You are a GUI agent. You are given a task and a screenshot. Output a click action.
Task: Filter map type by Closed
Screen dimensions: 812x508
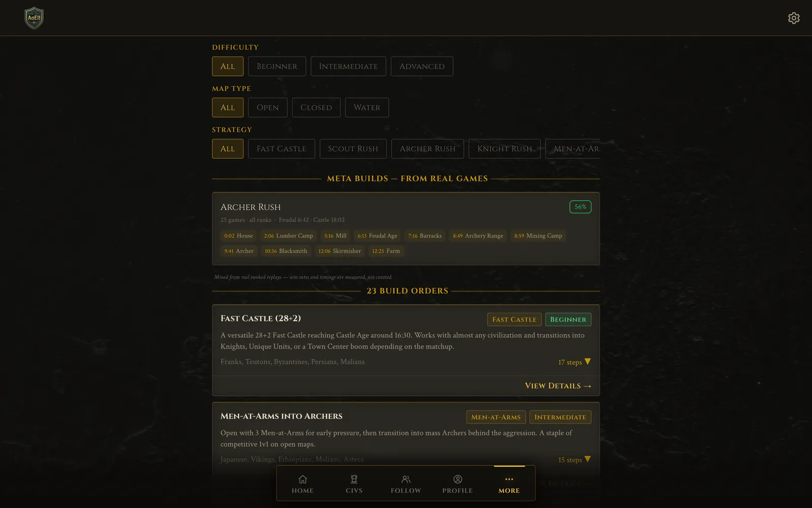tap(316, 108)
